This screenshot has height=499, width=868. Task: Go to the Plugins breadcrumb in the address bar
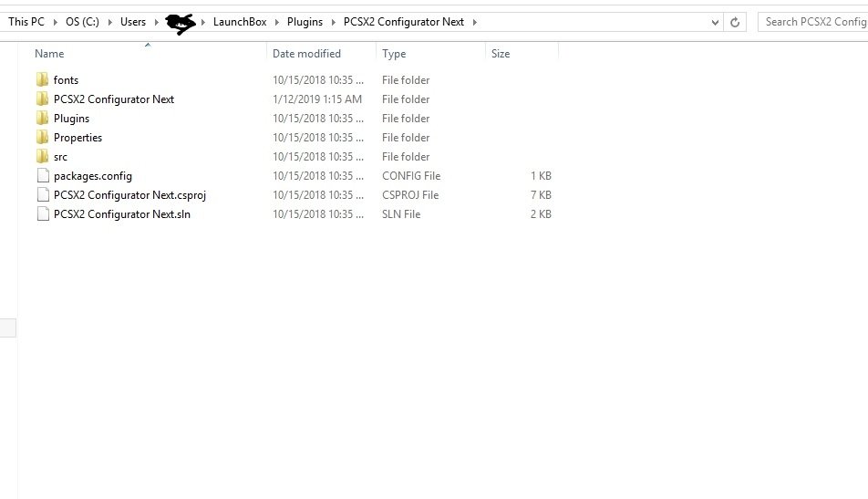pyautogui.click(x=305, y=22)
